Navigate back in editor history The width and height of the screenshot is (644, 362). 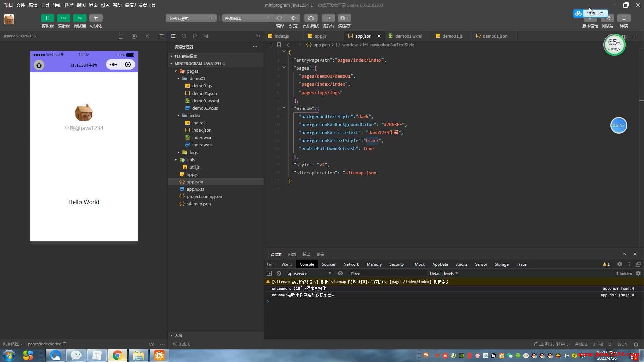[x=289, y=45]
